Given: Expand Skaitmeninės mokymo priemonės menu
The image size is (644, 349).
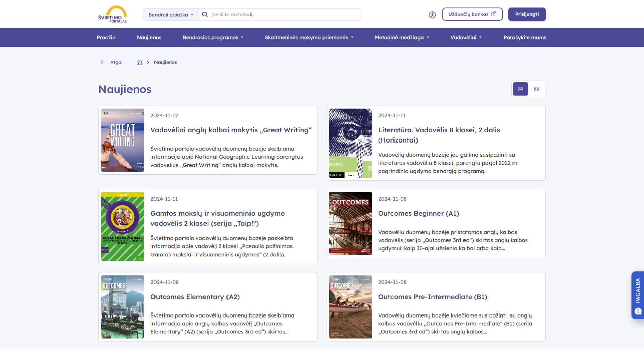Looking at the screenshot, I should [x=309, y=38].
